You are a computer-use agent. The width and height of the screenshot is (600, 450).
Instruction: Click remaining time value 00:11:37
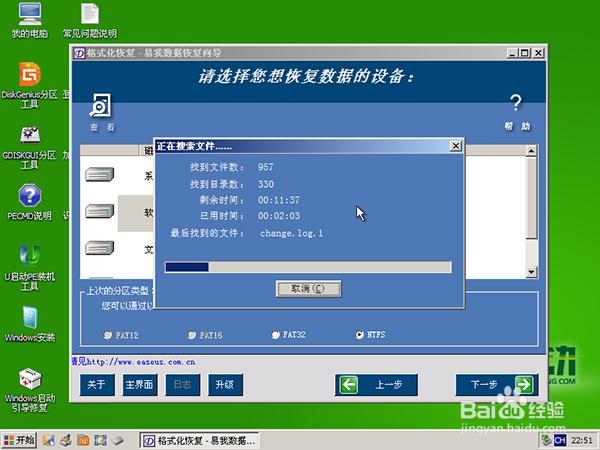point(279,200)
